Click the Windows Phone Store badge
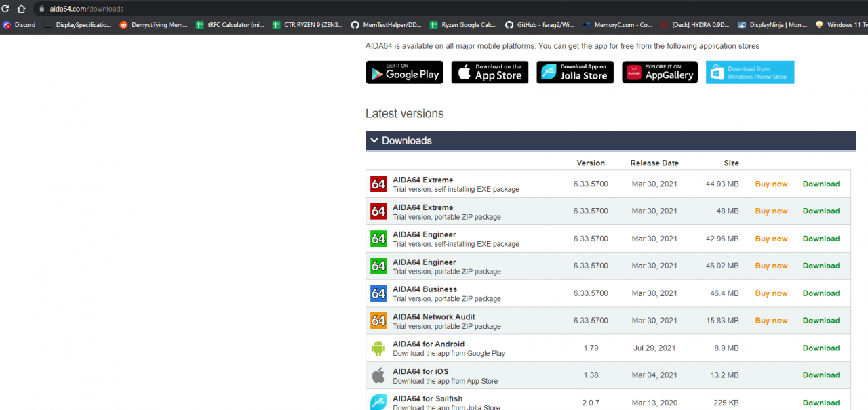Viewport: 868px width, 410px height. pos(749,72)
